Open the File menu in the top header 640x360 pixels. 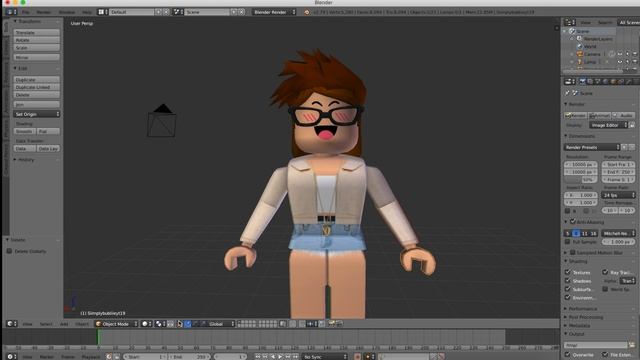click(x=26, y=12)
